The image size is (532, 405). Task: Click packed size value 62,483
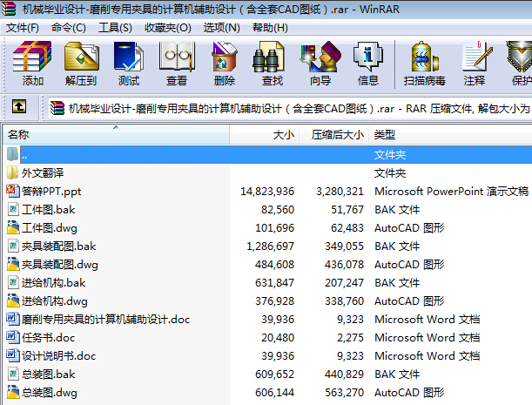(347, 228)
